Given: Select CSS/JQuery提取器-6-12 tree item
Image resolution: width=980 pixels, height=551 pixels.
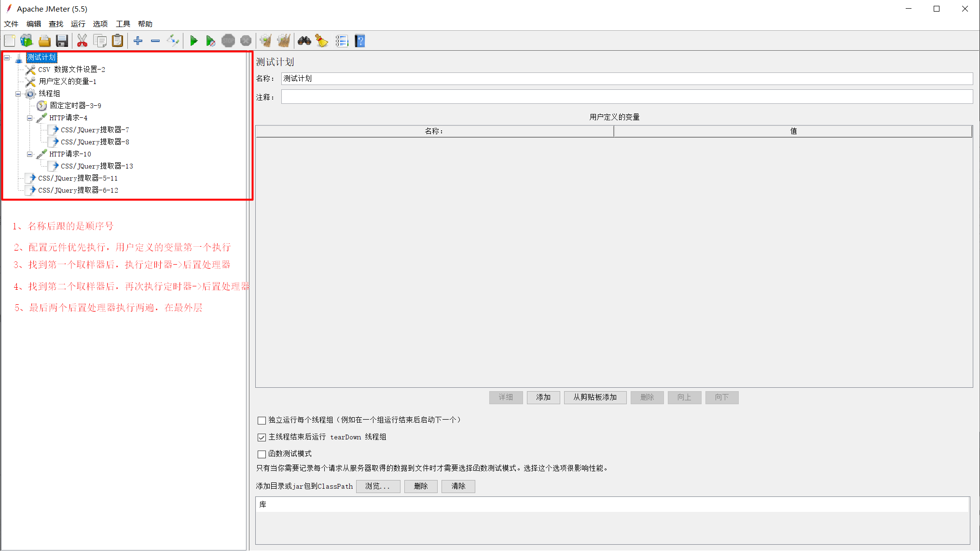Looking at the screenshot, I should coord(78,190).
